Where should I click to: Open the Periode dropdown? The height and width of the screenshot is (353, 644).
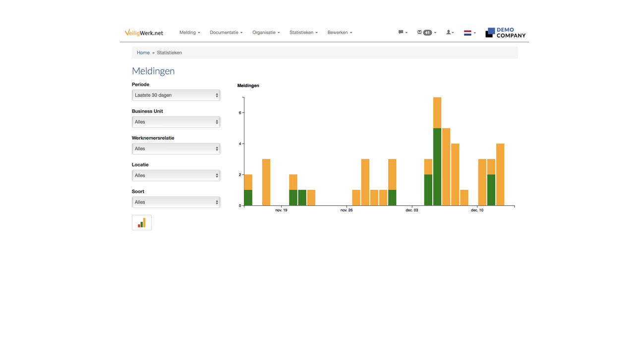click(176, 95)
